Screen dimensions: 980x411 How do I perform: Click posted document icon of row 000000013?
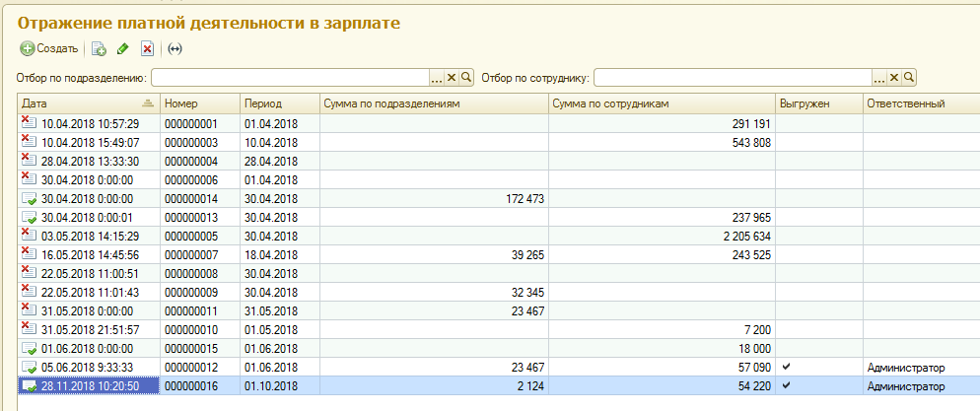click(x=29, y=218)
